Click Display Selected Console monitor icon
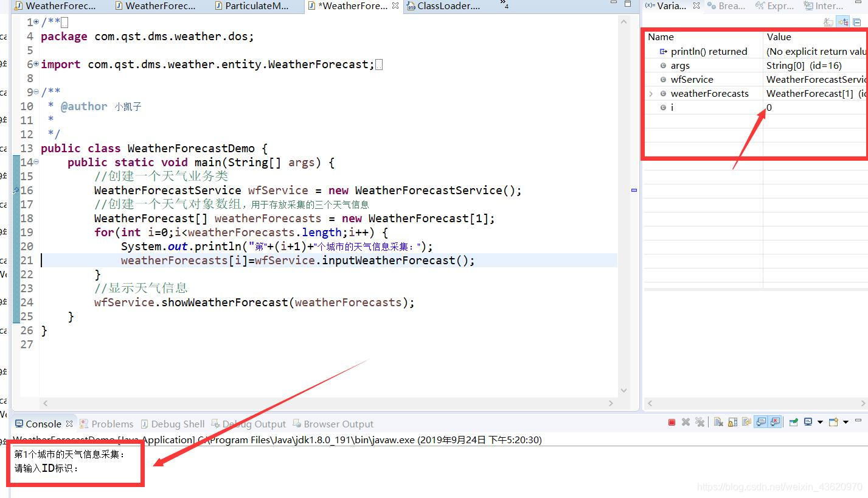868x498 pixels. (x=808, y=422)
